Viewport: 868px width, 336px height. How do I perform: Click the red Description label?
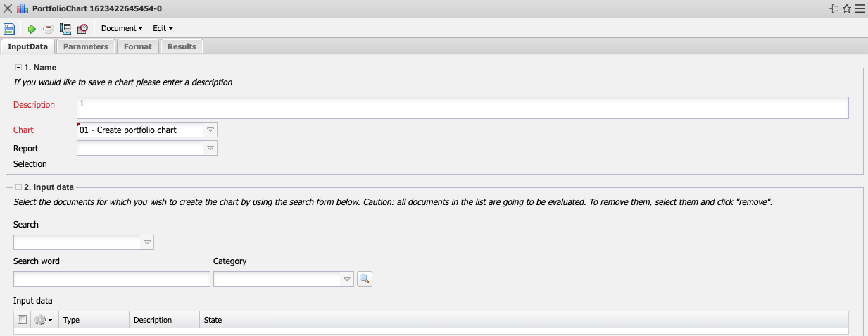[34, 105]
